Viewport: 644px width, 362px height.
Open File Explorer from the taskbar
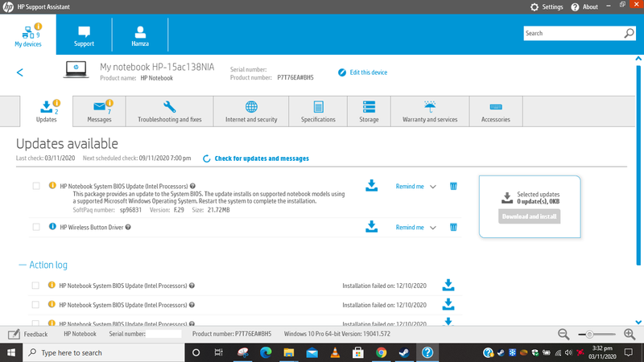point(289,352)
